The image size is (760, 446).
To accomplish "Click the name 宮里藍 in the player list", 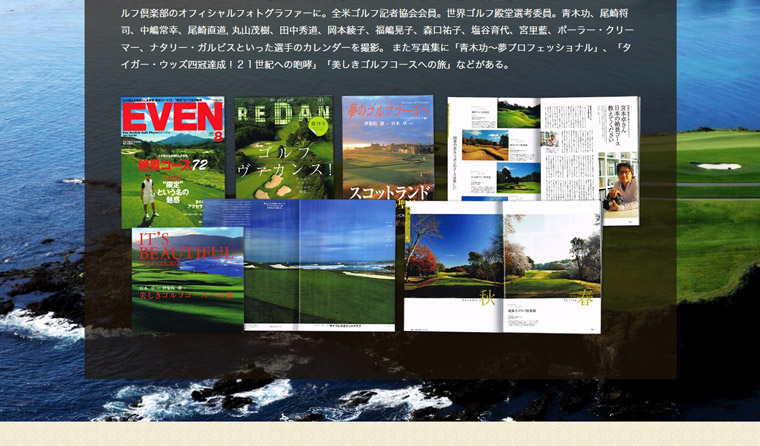I will [x=533, y=30].
